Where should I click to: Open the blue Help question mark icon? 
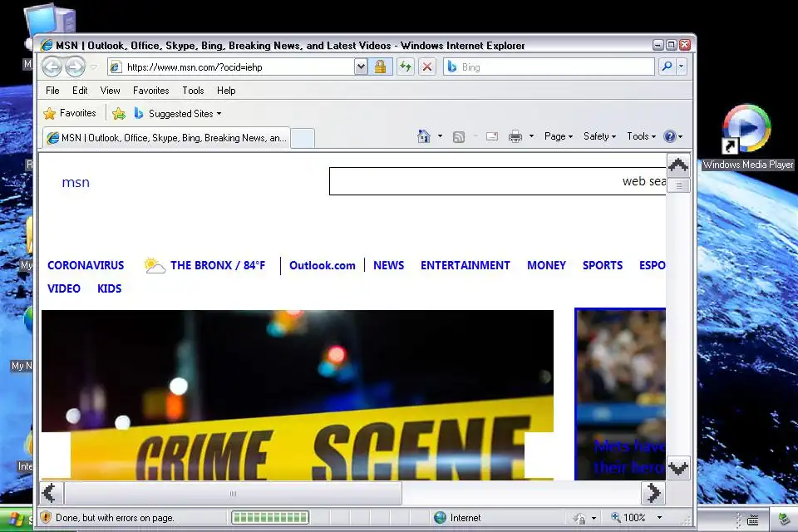coord(670,136)
